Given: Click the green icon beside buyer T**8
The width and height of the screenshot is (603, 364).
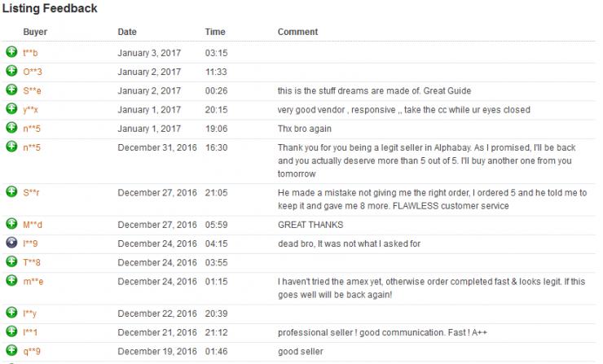Looking at the screenshot, I should coord(11,261).
